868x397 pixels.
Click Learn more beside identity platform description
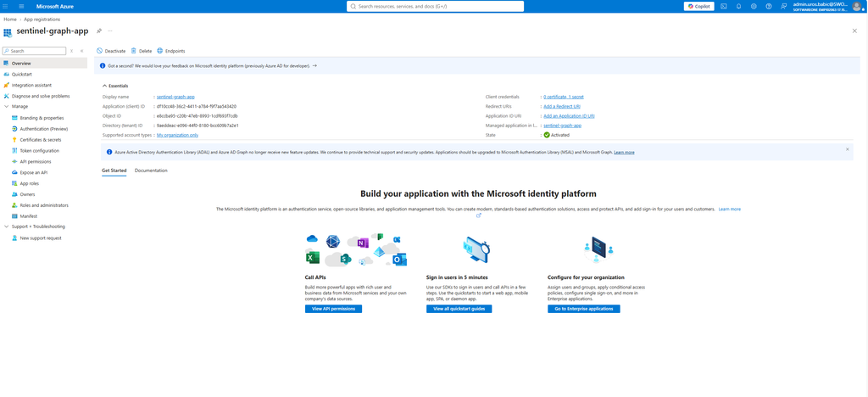pyautogui.click(x=730, y=210)
